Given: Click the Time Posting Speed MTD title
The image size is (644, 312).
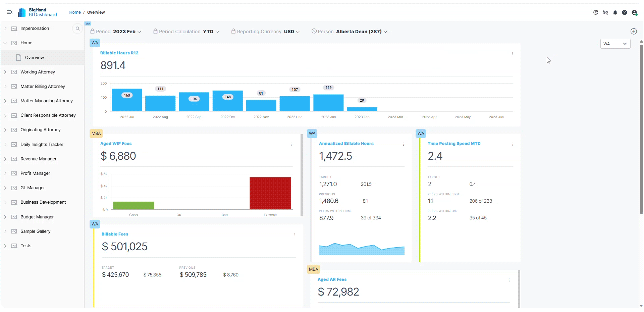Looking at the screenshot, I should pyautogui.click(x=454, y=144).
